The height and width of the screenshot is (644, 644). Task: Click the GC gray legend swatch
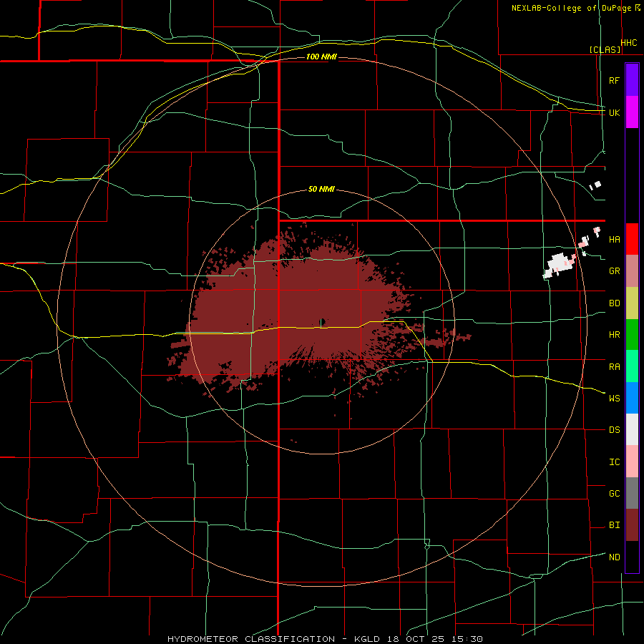point(632,493)
